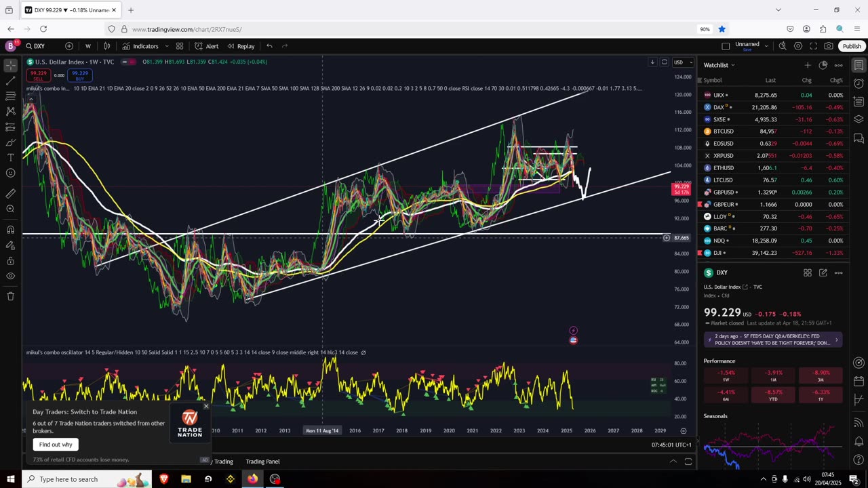Open the symbol details grid view icon
868x488 pixels.
click(808, 272)
